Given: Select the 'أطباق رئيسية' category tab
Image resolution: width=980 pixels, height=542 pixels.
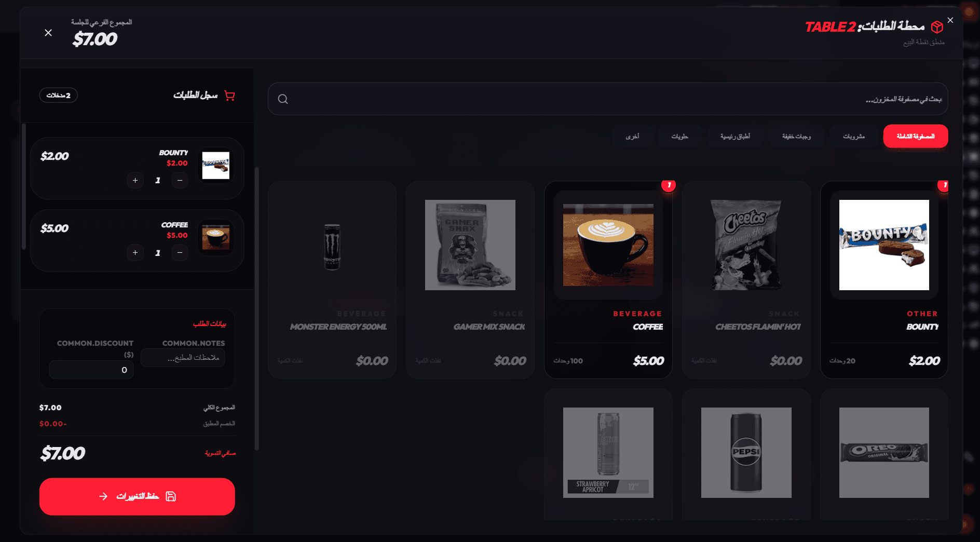Looking at the screenshot, I should click(x=735, y=136).
